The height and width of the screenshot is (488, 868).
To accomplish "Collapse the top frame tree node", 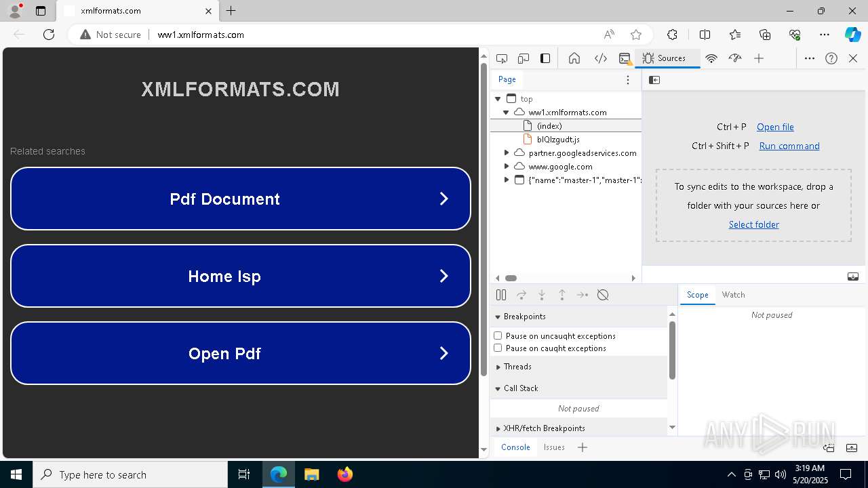I will click(x=498, y=99).
